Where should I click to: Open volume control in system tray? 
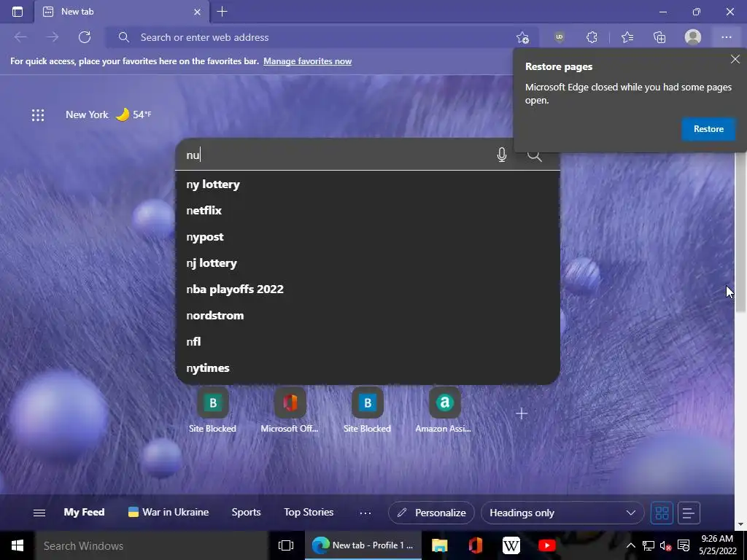pos(665,545)
